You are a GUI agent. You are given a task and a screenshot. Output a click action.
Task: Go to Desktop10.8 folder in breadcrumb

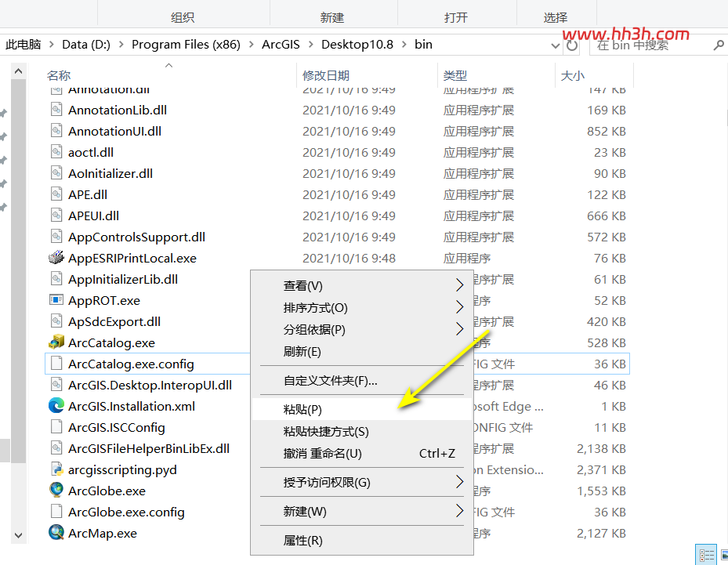[357, 45]
